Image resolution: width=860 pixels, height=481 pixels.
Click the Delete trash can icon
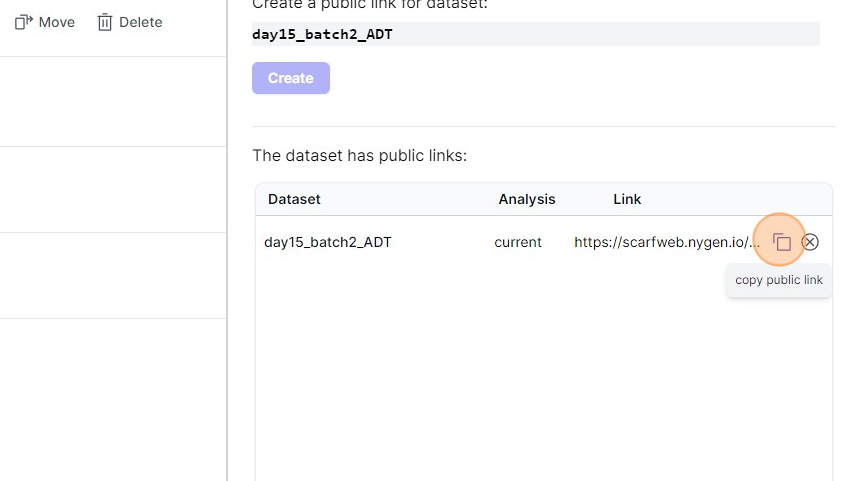click(x=104, y=22)
